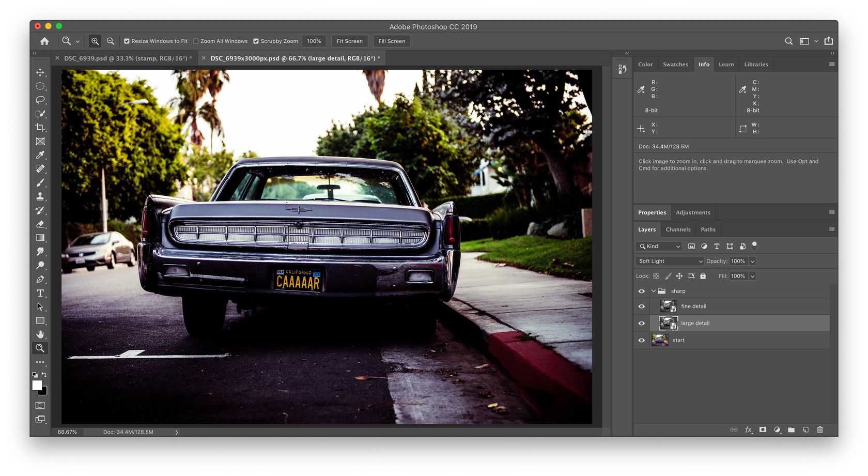Image resolution: width=868 pixels, height=476 pixels.
Task: Select the Brush tool
Action: 40,182
